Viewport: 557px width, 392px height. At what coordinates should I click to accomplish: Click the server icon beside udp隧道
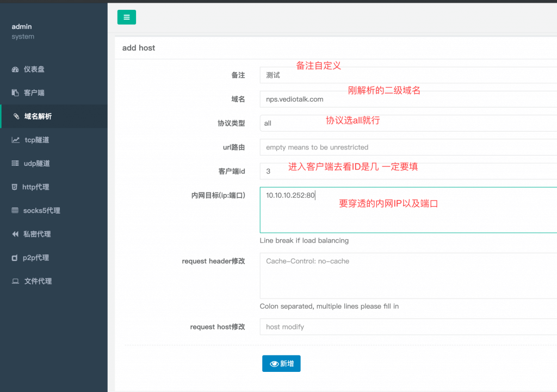[15, 164]
